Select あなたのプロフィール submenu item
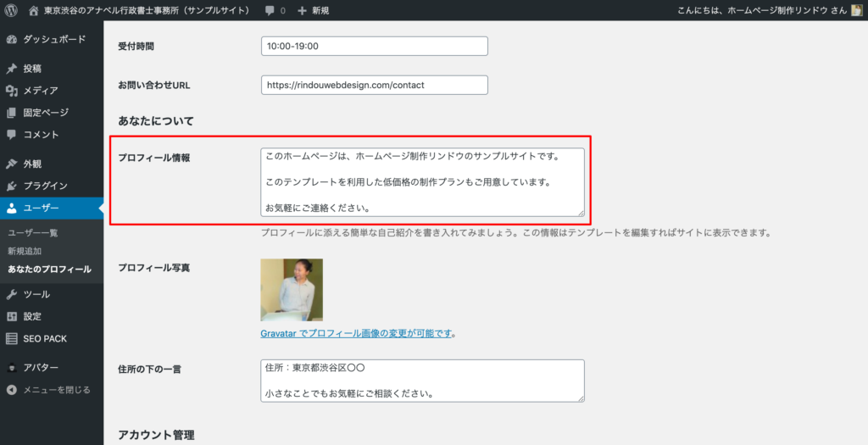868x445 pixels. point(49,269)
